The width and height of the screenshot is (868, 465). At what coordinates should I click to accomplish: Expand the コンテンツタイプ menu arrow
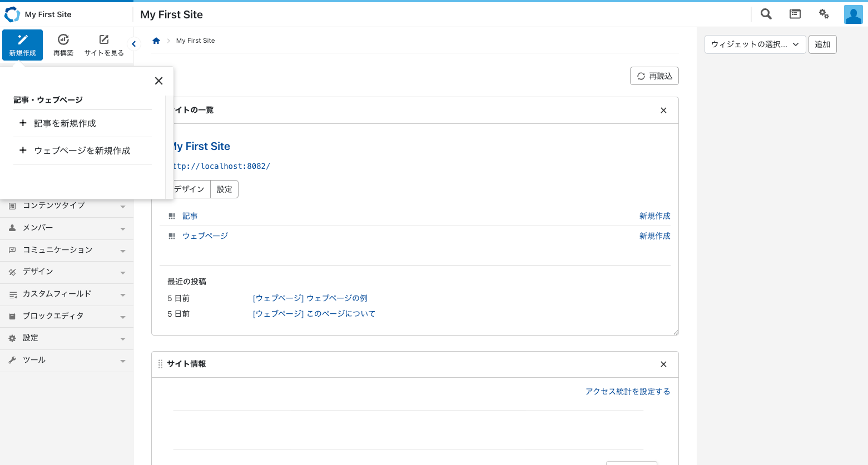pyautogui.click(x=123, y=207)
